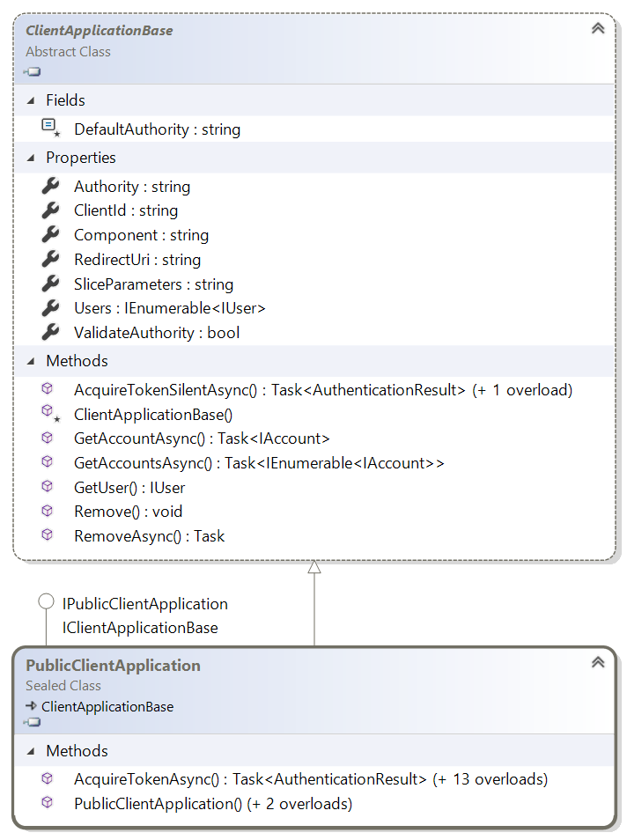Select the ClientId : string property
Viewport: 627px width, 840px height.
126,210
